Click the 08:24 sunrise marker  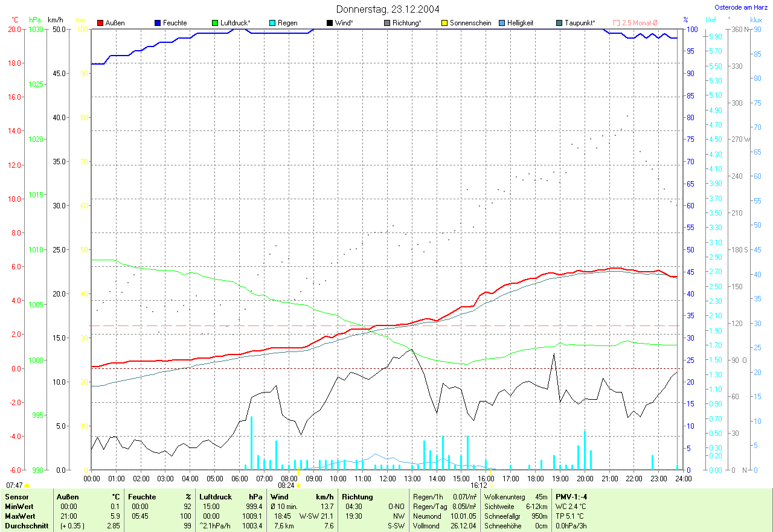click(298, 485)
